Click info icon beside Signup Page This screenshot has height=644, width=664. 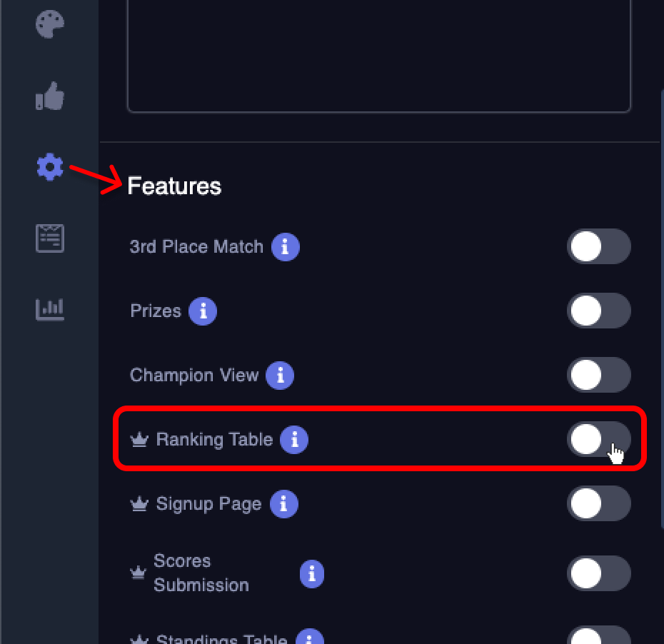pos(283,504)
